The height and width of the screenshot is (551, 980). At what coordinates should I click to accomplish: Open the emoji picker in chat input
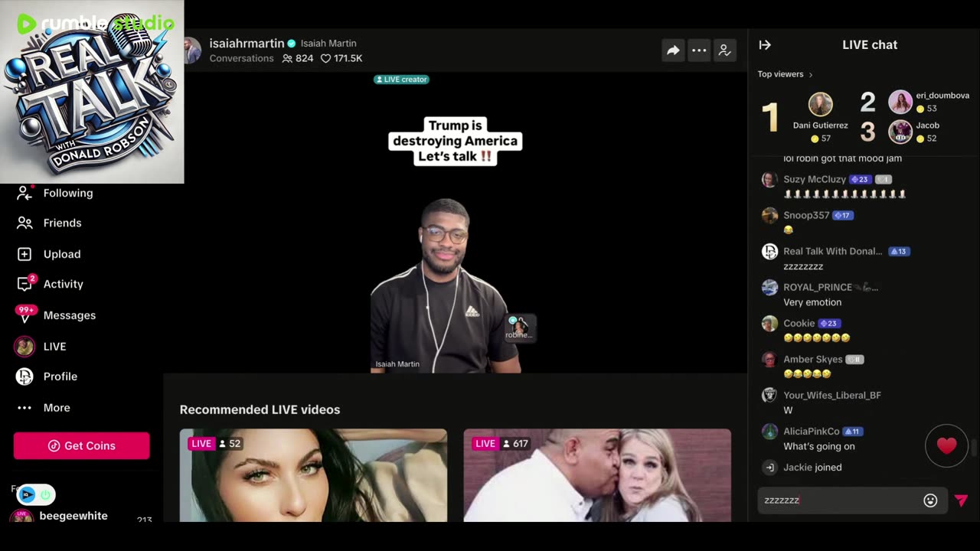(x=930, y=500)
